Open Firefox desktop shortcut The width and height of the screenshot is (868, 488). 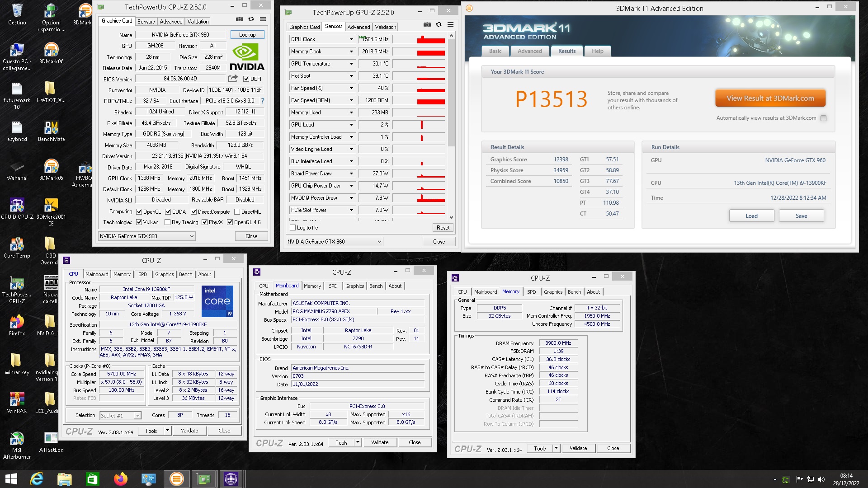[17, 325]
